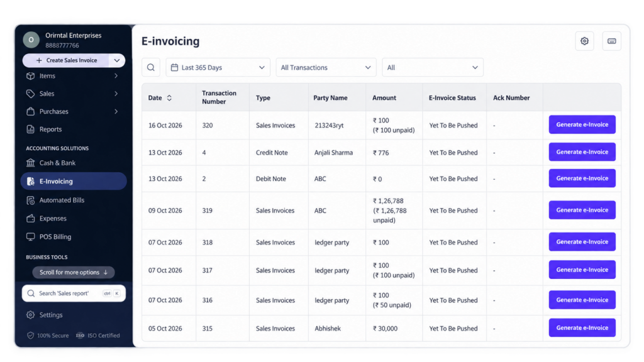Click the Party Name column header

(330, 97)
